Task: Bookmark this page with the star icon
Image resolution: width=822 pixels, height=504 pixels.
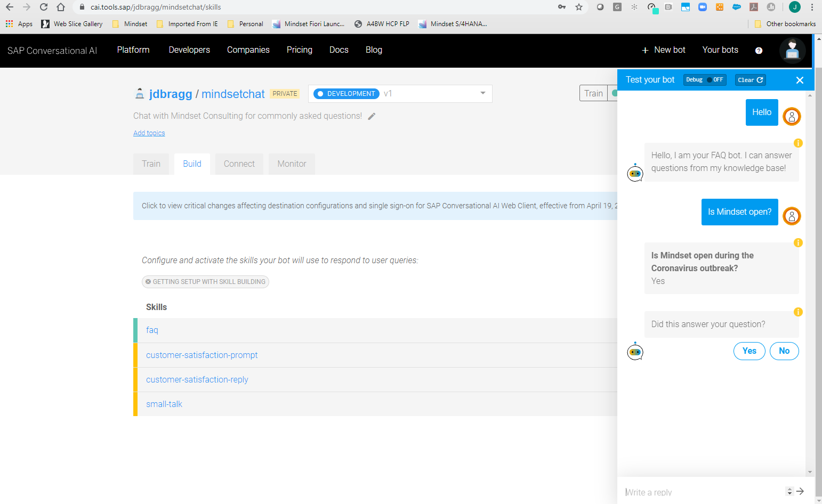Action: pos(579,7)
